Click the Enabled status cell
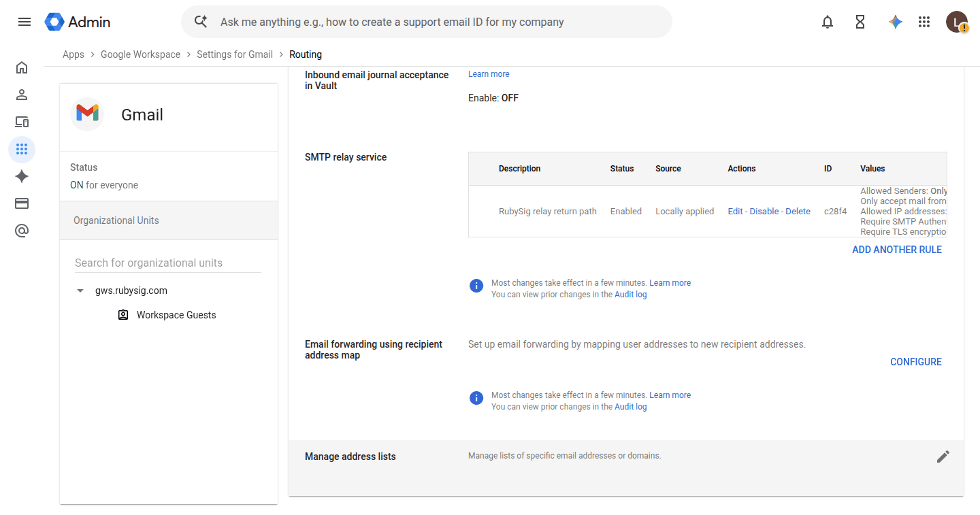980x515 pixels. [x=626, y=212]
